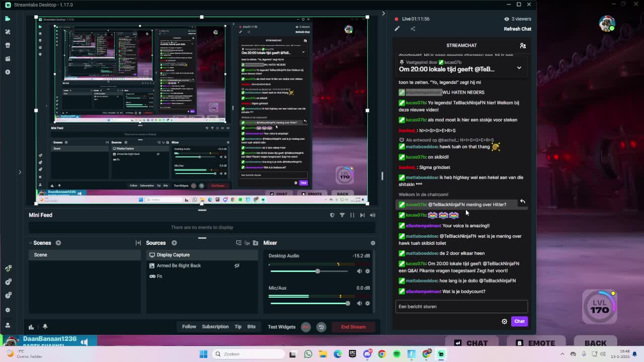644x362 pixels.
Task: Test the Bits alert widget
Action: click(251, 327)
